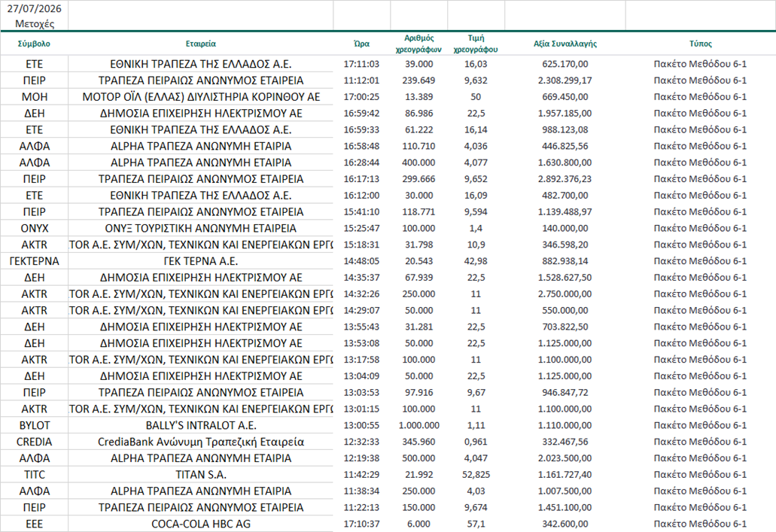Click the Ώρα column header
This screenshot has height=532, width=776.
tap(361, 44)
